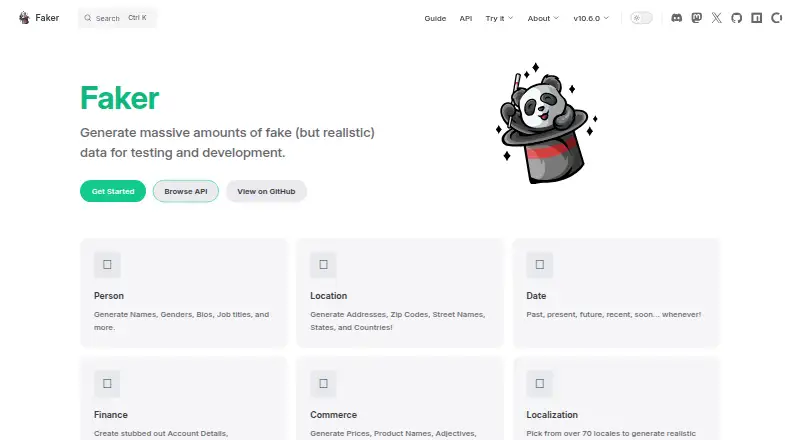Go to the Guide nav item
Screen dimensions: 800x440
[435, 18]
